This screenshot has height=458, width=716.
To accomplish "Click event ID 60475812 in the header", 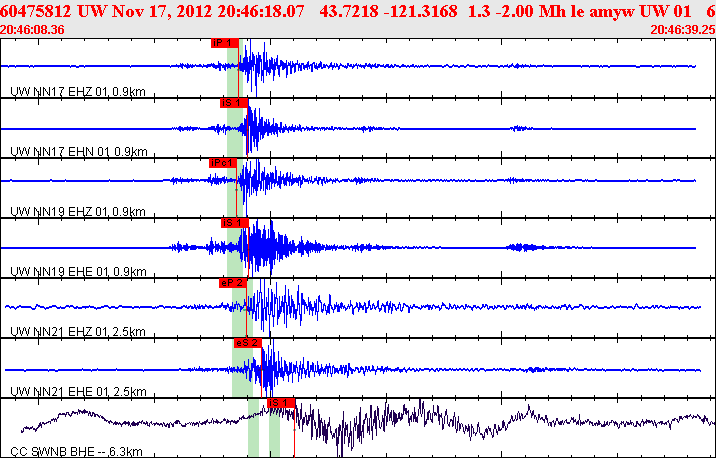I will tap(37, 11).
